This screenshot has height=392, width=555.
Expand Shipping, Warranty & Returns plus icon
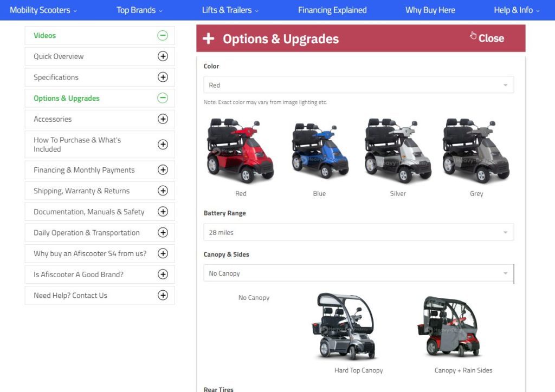[163, 191]
